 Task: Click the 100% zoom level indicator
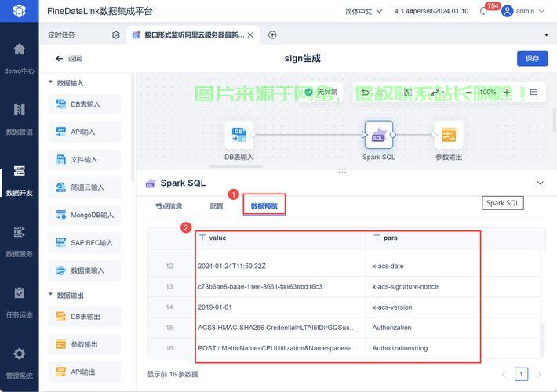pyautogui.click(x=487, y=92)
